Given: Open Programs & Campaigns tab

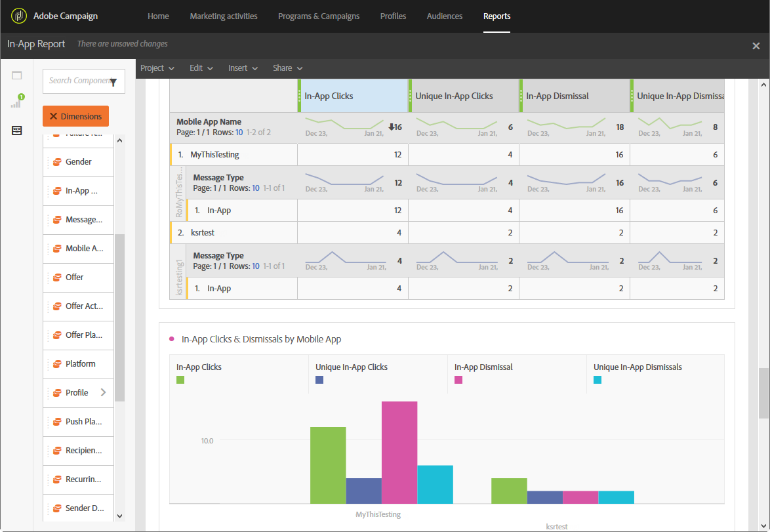Looking at the screenshot, I should [x=319, y=16].
